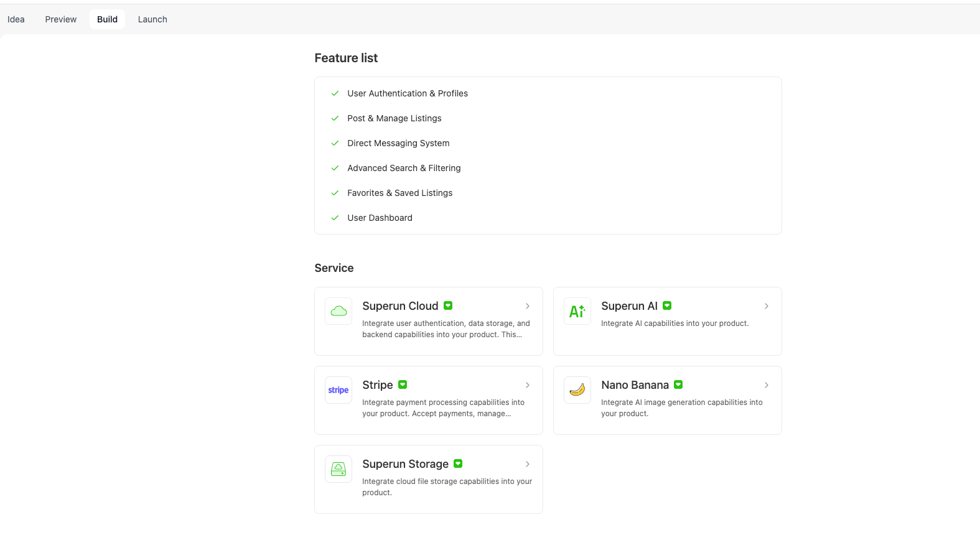Screen dimensions: 980x540
Task: Toggle the User Dashboard checkmark
Action: (x=335, y=218)
